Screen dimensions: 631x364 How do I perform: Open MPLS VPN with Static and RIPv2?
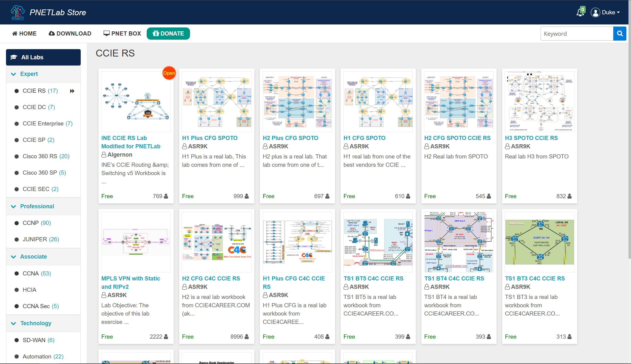tap(131, 283)
